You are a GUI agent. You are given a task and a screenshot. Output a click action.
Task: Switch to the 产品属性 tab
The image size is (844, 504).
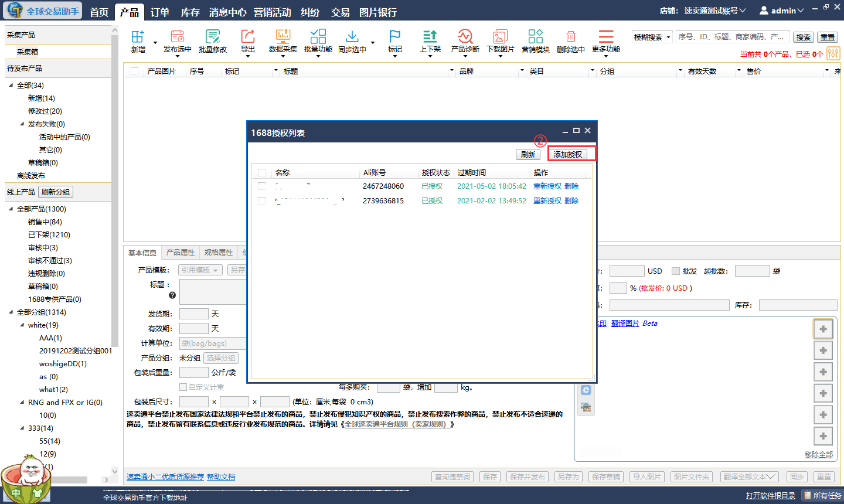pyautogui.click(x=181, y=252)
